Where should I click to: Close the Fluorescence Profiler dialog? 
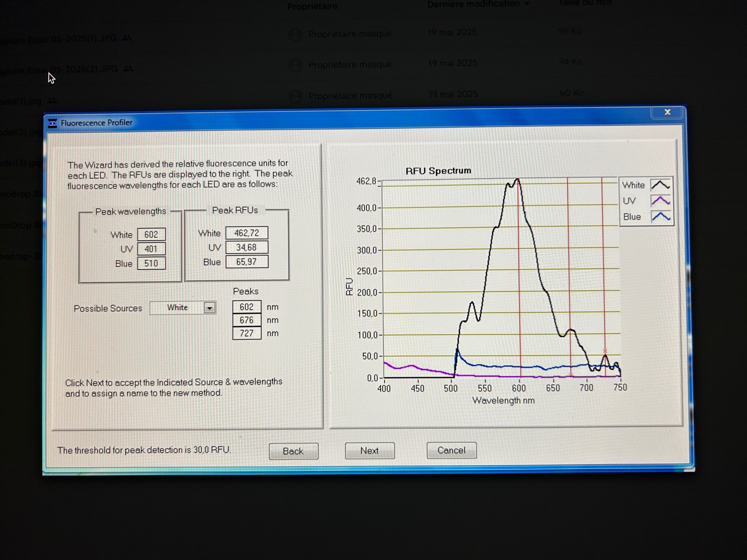coord(667,112)
